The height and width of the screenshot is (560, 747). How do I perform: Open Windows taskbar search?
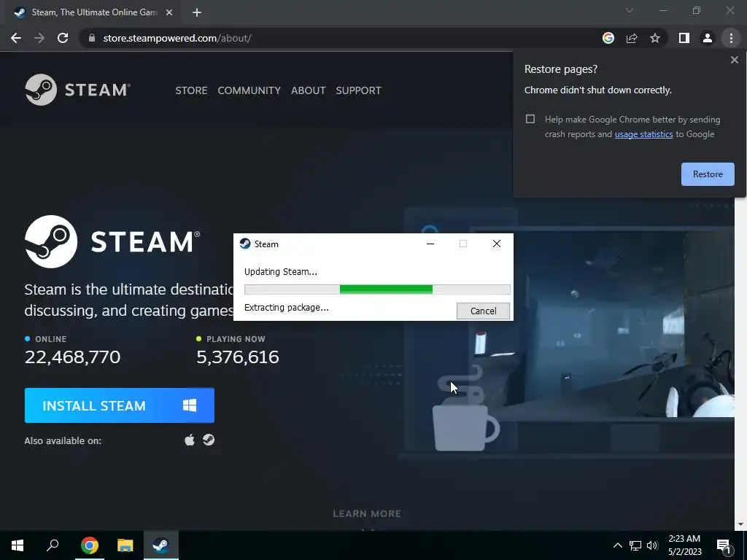pos(53,545)
